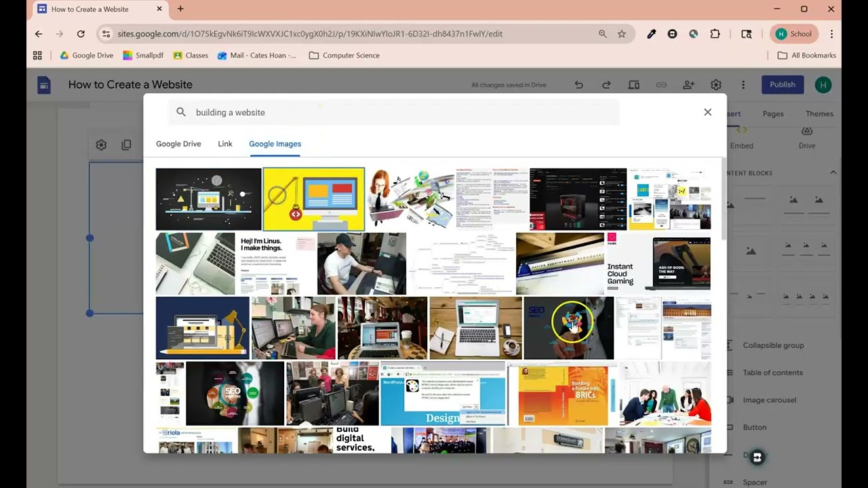Viewport: 868px width, 488px height.
Task: Reload the page with refresh icon
Action: (81, 34)
